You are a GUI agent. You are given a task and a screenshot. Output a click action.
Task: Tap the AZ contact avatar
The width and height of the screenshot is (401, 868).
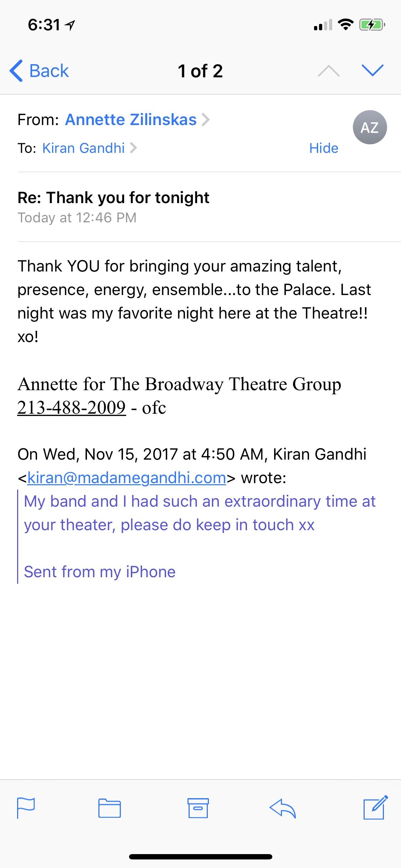(370, 127)
